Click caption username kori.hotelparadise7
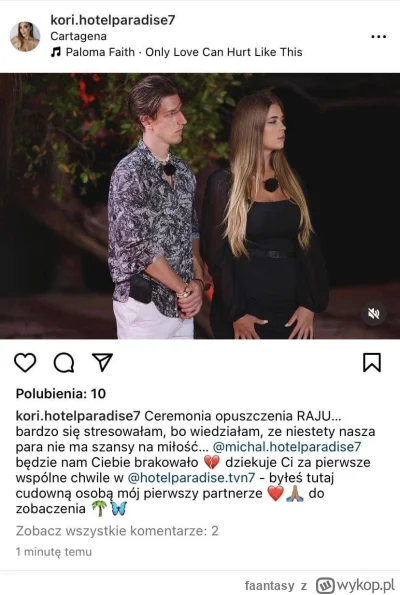 coord(78,416)
